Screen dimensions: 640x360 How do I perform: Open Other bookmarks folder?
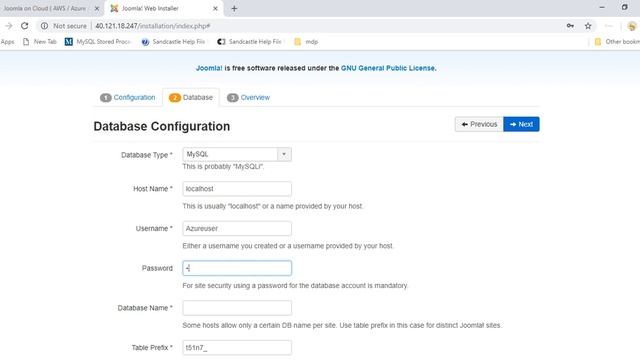tap(617, 42)
